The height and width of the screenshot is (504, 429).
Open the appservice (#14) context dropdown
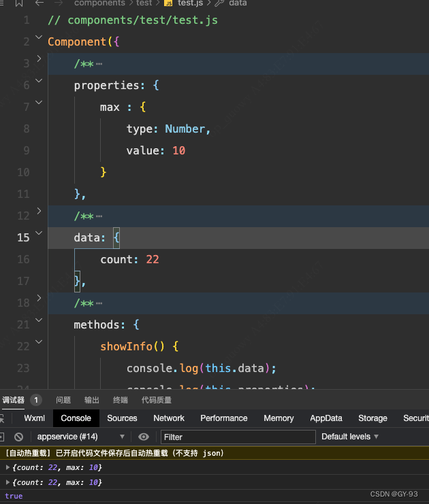click(x=81, y=437)
